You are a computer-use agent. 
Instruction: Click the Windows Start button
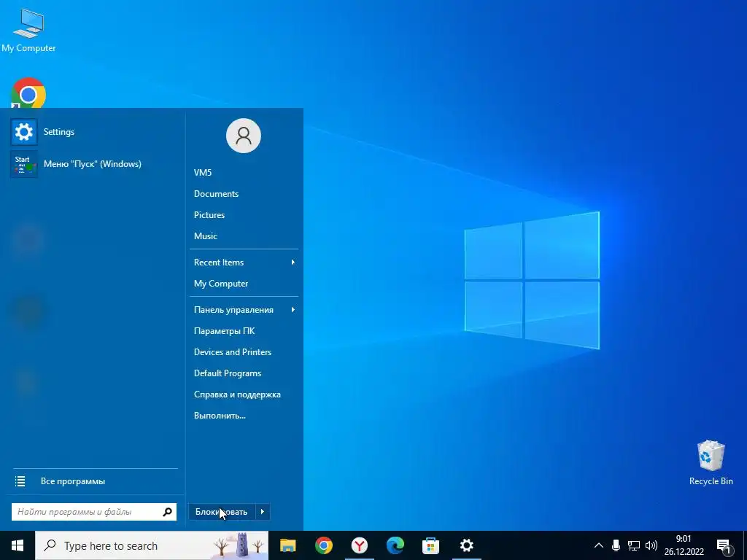tap(18, 545)
